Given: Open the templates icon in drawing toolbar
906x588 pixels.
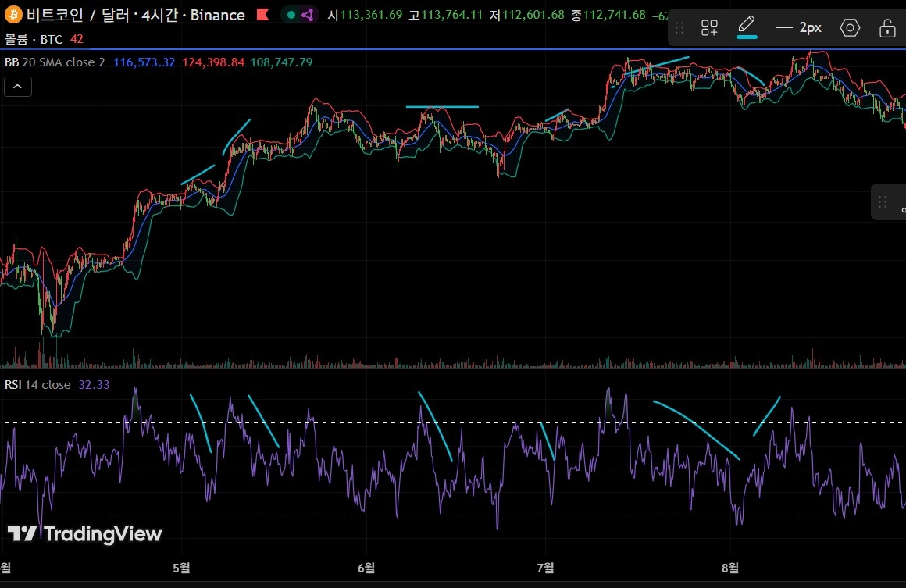Looking at the screenshot, I should tap(709, 28).
